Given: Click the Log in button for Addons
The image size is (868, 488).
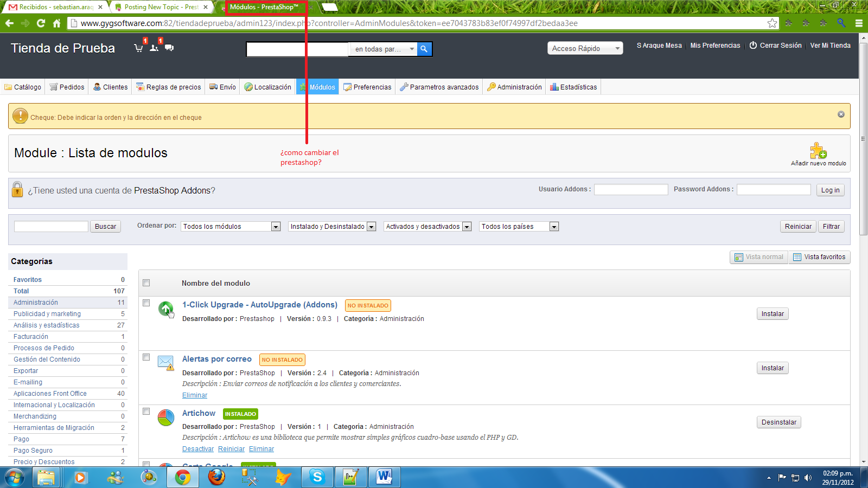Looking at the screenshot, I should coord(830,190).
